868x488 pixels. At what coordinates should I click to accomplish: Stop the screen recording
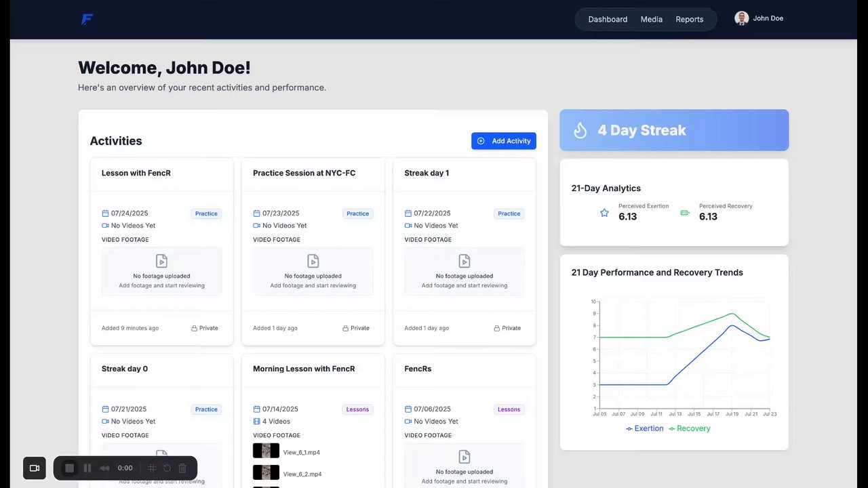tap(69, 468)
